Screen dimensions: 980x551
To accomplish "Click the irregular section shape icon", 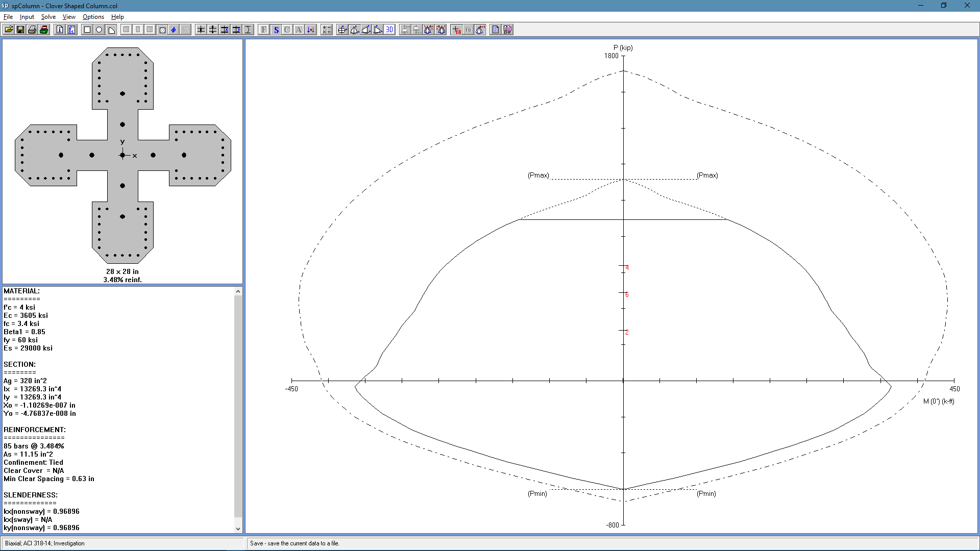I will (x=111, y=30).
